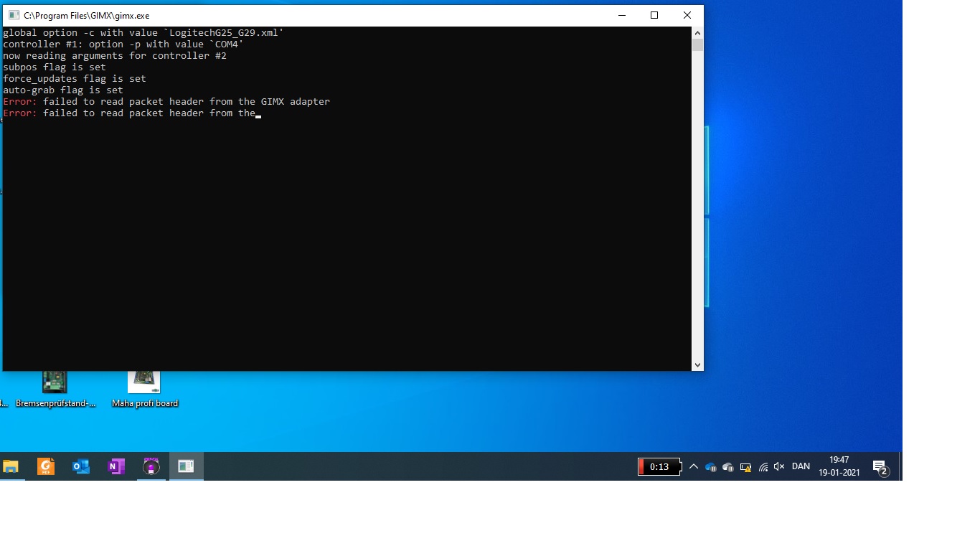The image size is (980, 551).
Task: Show hidden system tray icons
Action: [694, 467]
